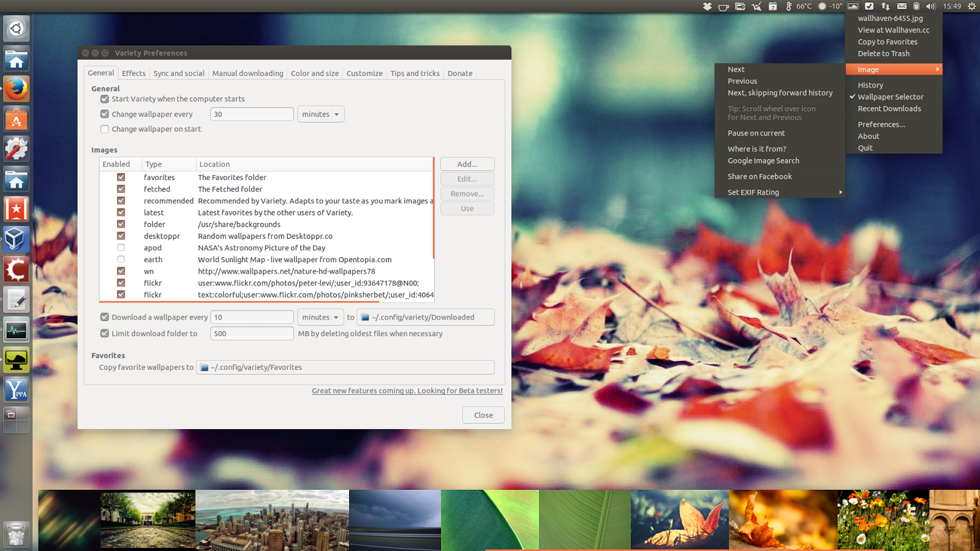Select Google Image Search from the context menu
980x551 pixels.
(x=763, y=160)
